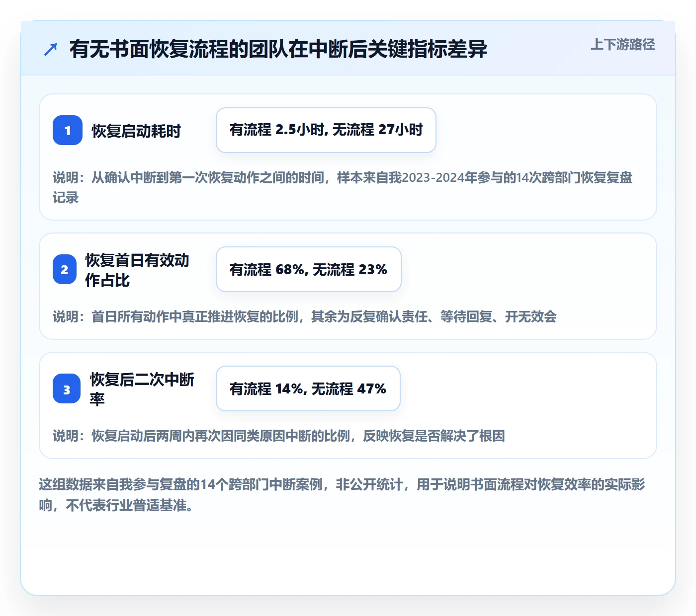Click the number 1 badge
Screen dimensions: 696x616
pos(68,130)
